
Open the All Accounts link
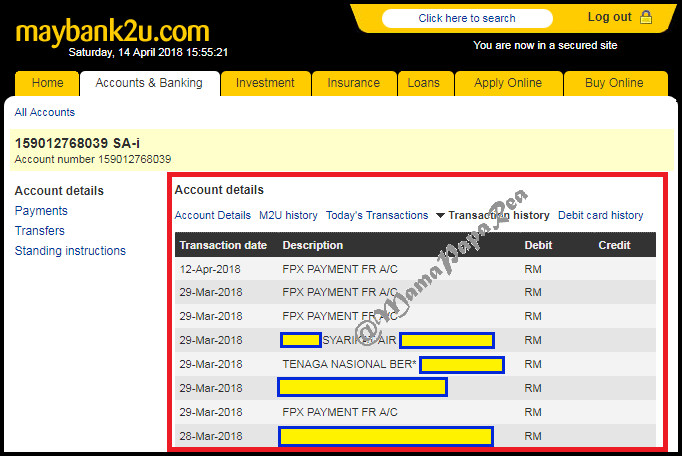click(x=45, y=112)
